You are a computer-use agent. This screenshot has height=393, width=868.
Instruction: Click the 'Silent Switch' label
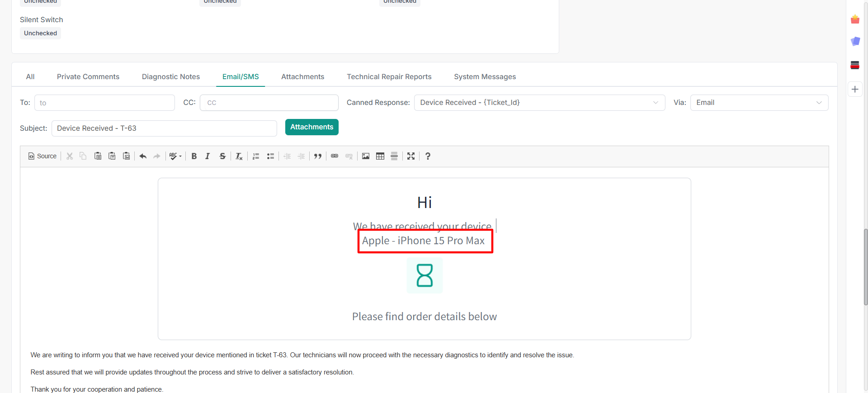[x=42, y=19]
